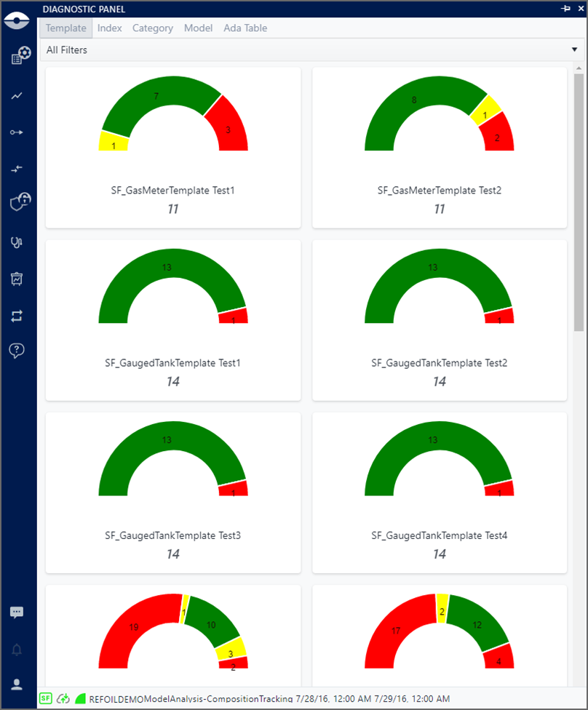
Task: Open the shield with padlock sidebar icon
Action: 20,202
